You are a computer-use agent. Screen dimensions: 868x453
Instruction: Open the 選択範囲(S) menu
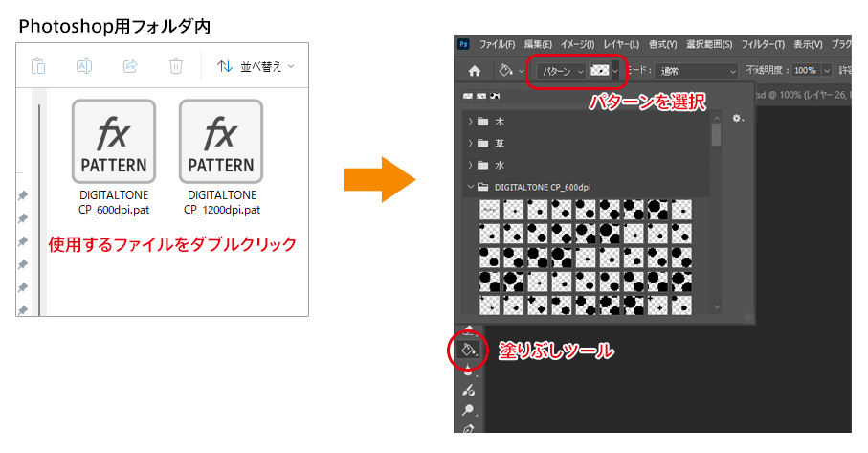709,44
